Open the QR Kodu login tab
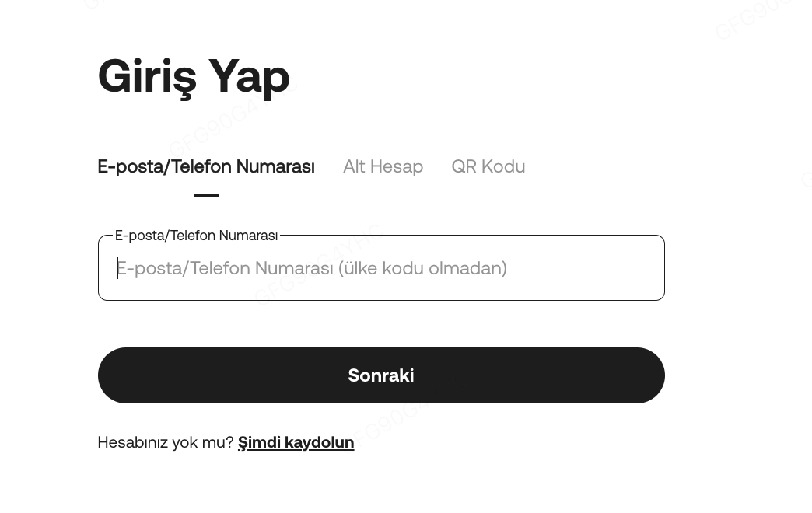812x513 pixels. pyautogui.click(x=488, y=166)
